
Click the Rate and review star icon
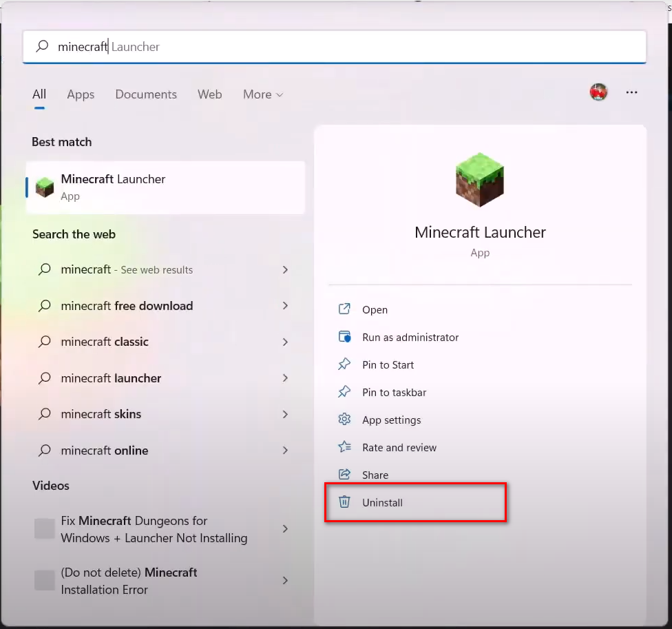[344, 447]
